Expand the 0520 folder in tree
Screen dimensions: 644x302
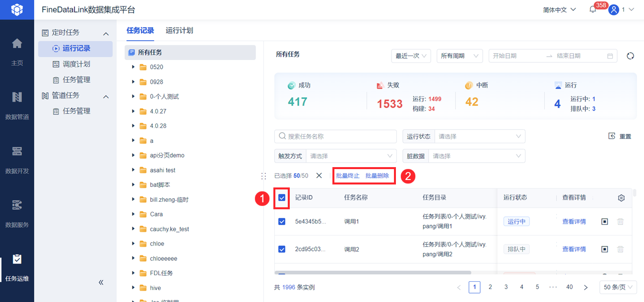(133, 67)
